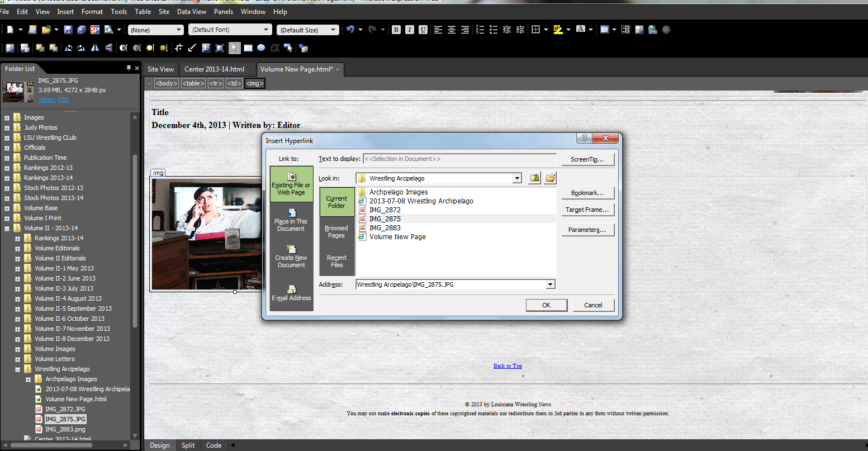This screenshot has height=451, width=868.
Task: Toggle Align Text Left
Action: [x=438, y=30]
